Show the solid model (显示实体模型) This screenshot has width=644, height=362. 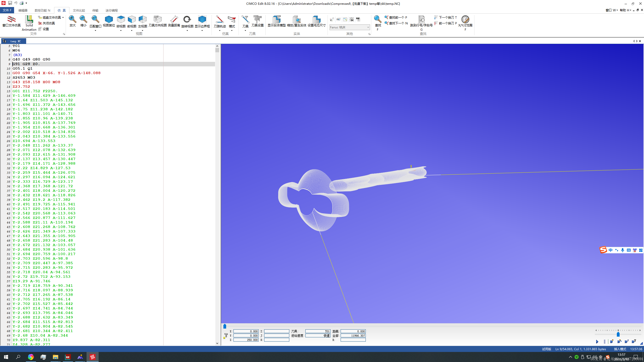point(276,21)
